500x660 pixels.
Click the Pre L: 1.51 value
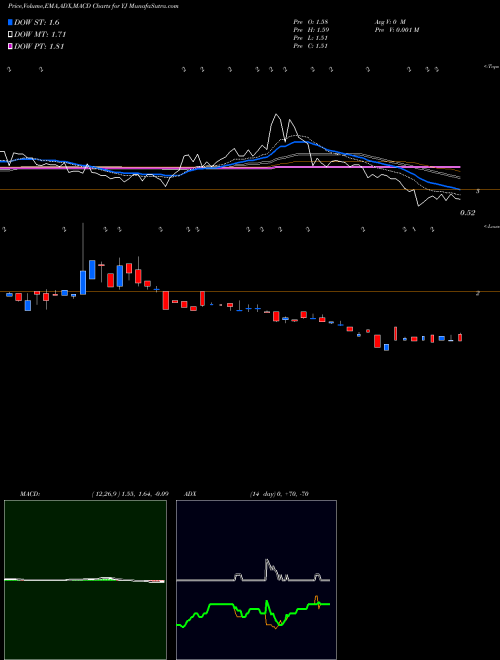click(311, 38)
